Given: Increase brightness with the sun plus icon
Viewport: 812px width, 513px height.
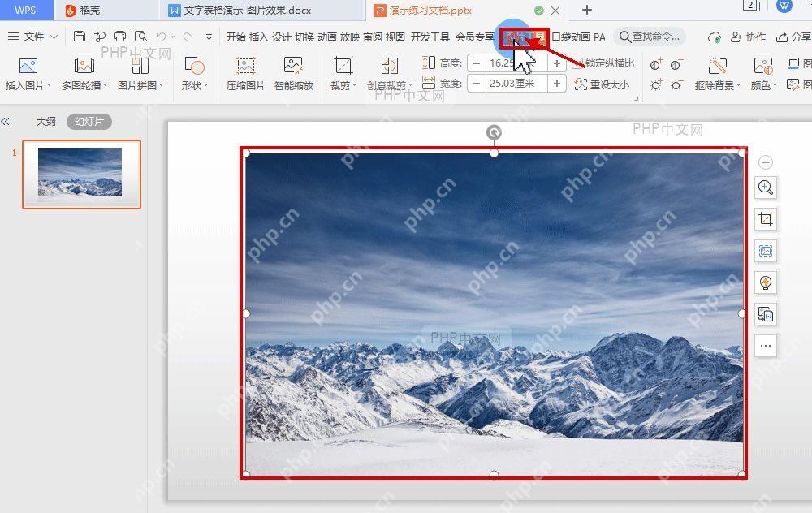Looking at the screenshot, I should 656,84.
